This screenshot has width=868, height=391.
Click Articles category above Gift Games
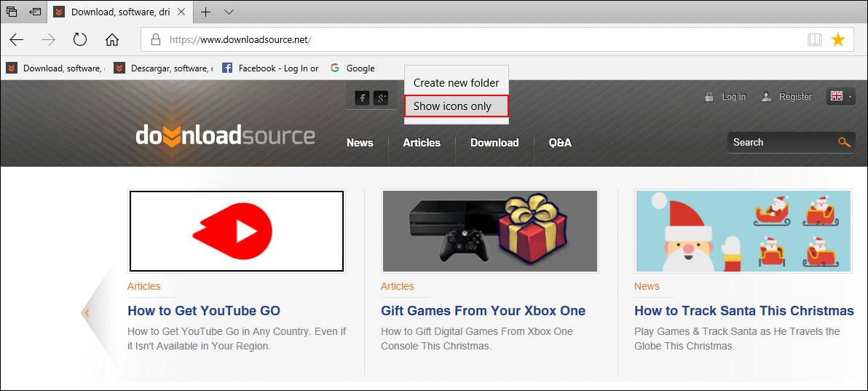398,286
